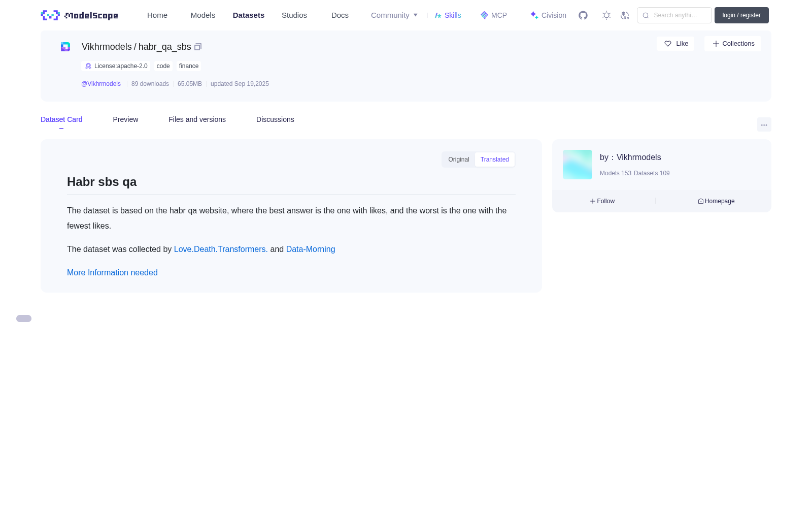Open the Data-Morning link
This screenshot has height=508, width=812.
click(311, 249)
